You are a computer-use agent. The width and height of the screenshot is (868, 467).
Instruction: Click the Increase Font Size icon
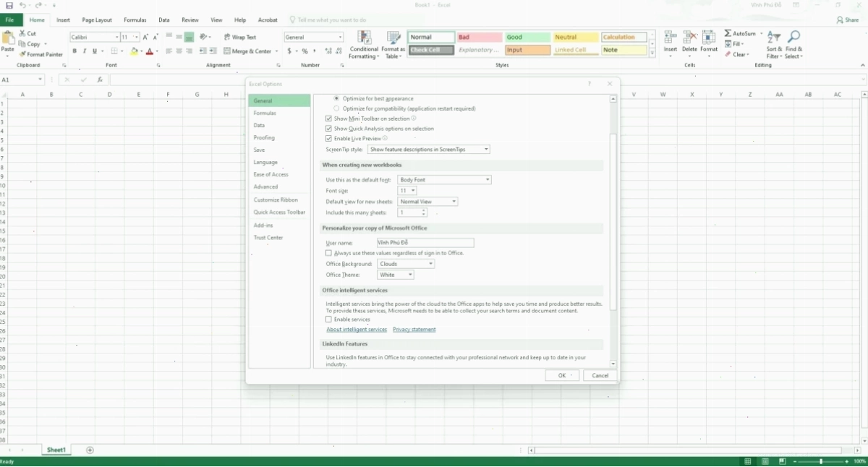pos(145,37)
